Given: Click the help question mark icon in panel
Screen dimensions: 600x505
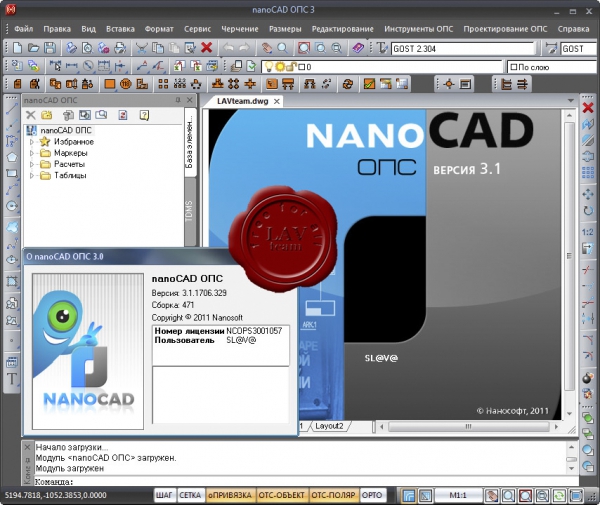Looking at the screenshot, I should point(144,115).
